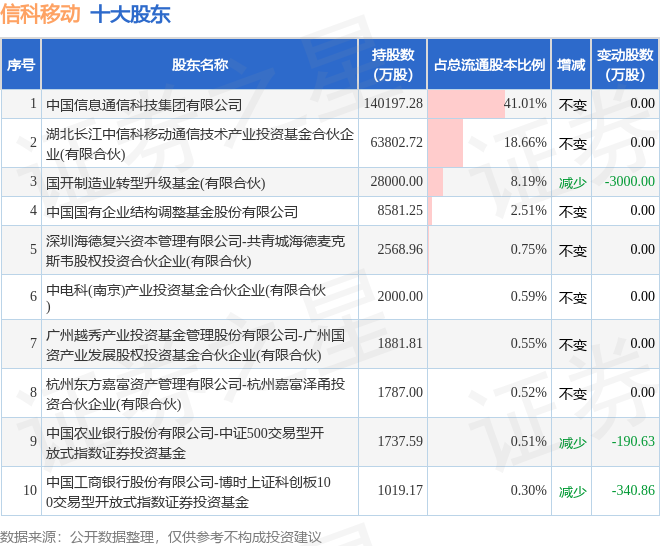This screenshot has height=546, width=660.
Task: Click shareholder 国开制造业转型升级基金(有限合伙)
Action: click(x=155, y=183)
